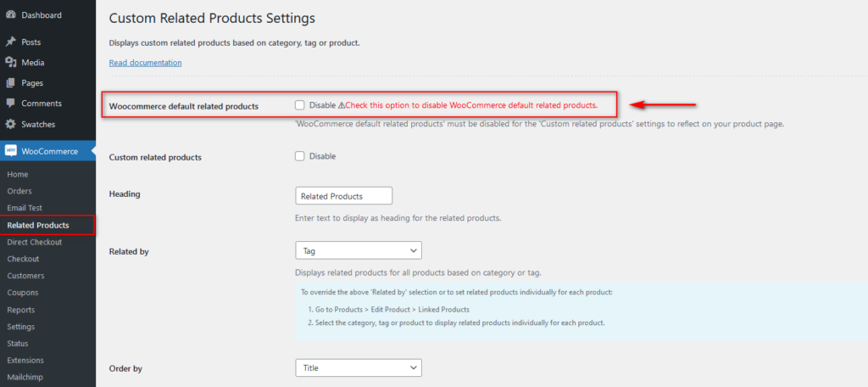Click the WooCommerce logo icon
868x387 pixels.
click(x=10, y=151)
